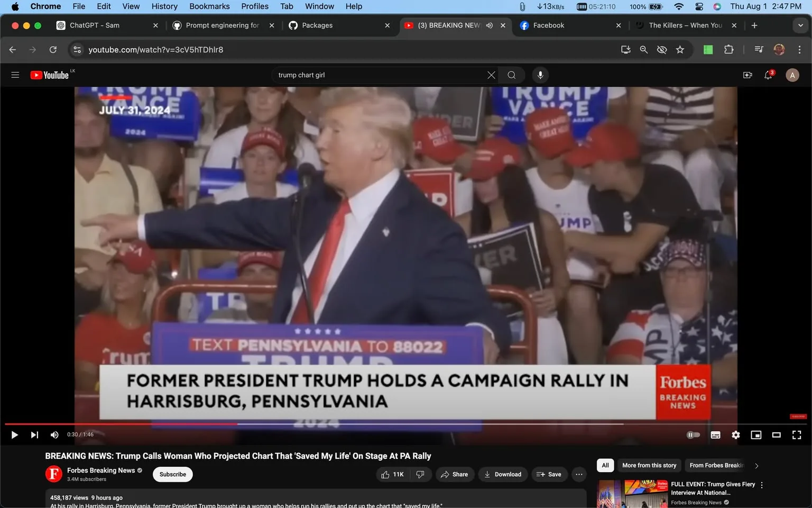This screenshot has height=508, width=812.
Task: Activate miniplayer mode
Action: (755, 434)
